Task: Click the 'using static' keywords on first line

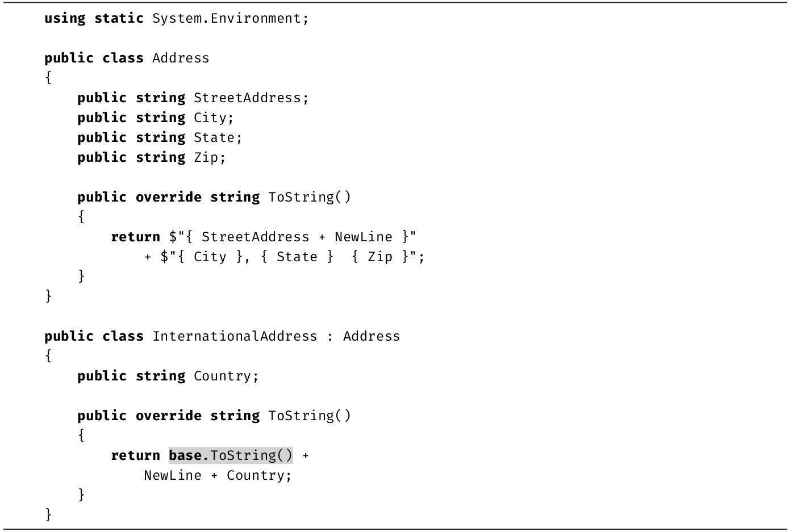Action: 94,18
